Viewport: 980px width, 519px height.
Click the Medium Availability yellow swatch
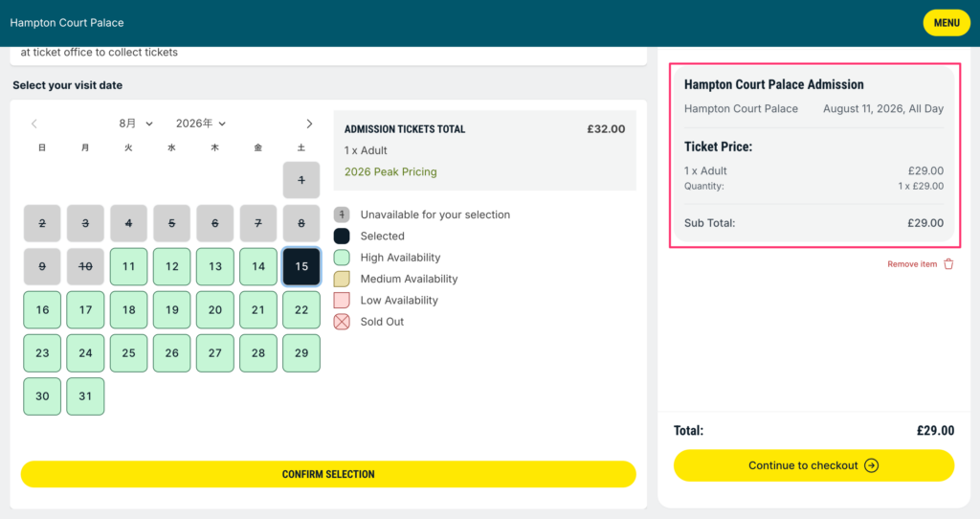coord(342,279)
